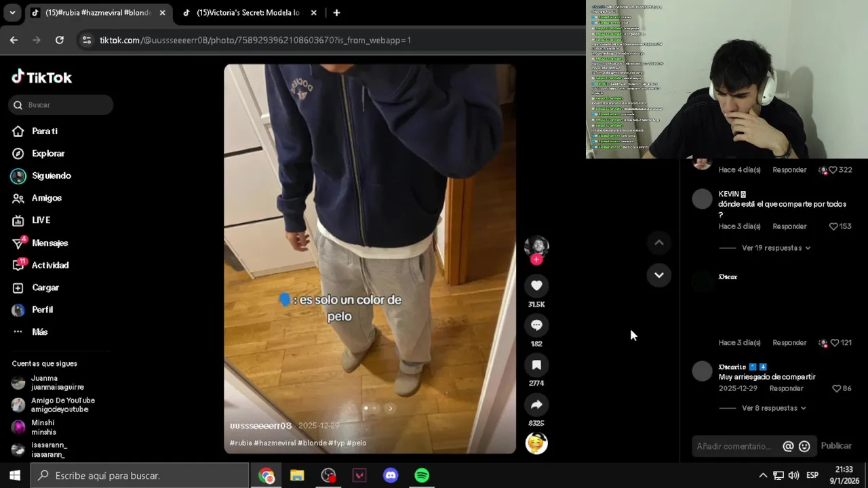Image resolution: width=868 pixels, height=488 pixels.
Task: Open comments via the speech bubble icon
Action: 536,325
